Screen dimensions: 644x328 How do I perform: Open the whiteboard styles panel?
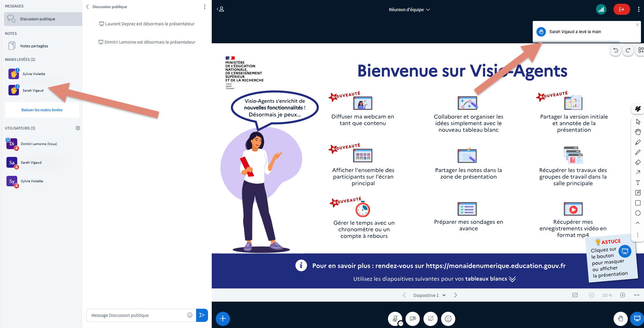point(638,109)
